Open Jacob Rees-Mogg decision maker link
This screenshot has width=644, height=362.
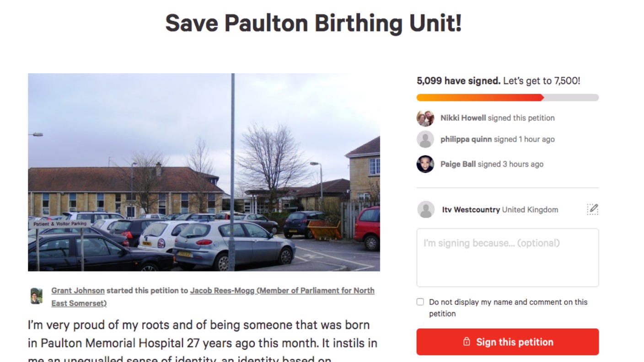213,297
